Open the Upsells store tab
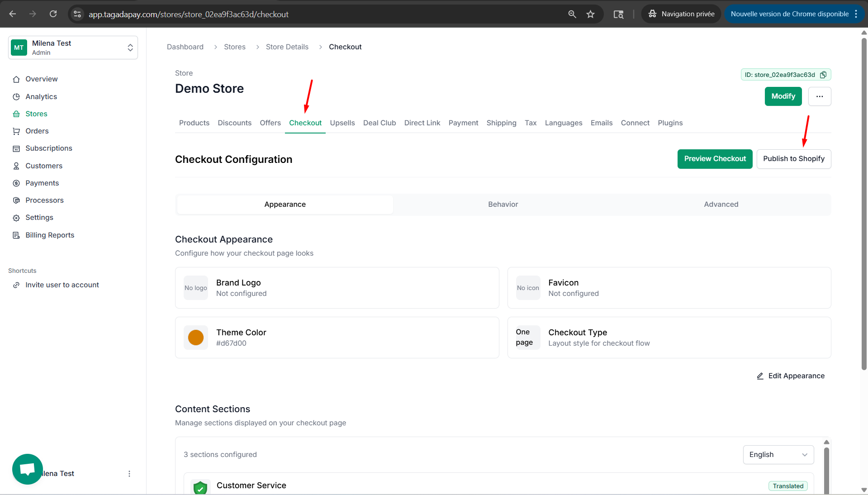 pyautogui.click(x=342, y=123)
